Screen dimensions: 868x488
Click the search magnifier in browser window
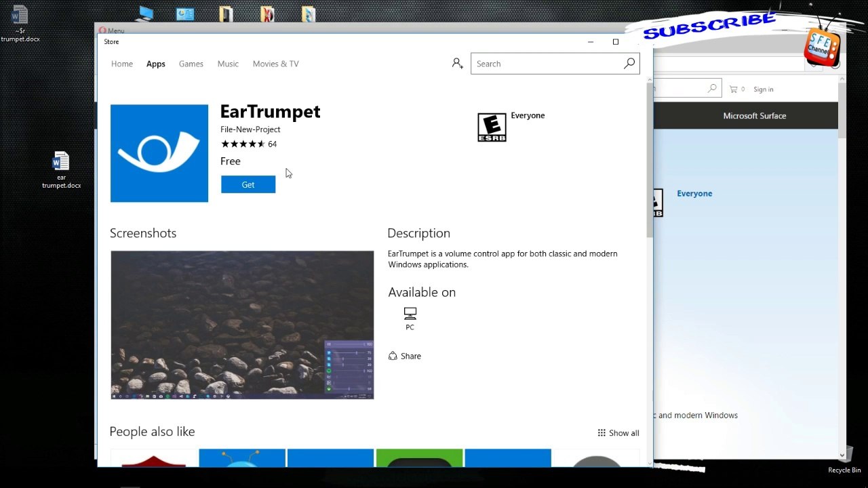(712, 88)
